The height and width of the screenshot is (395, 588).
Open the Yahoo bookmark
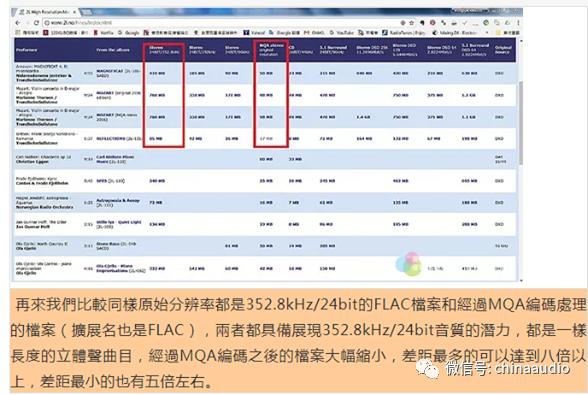(x=254, y=33)
